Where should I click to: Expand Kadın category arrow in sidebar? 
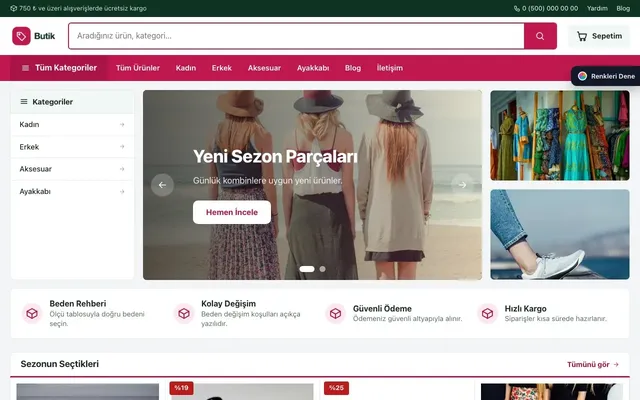click(122, 124)
